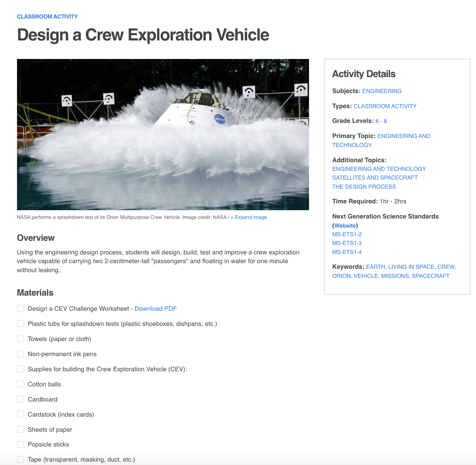Click the Orion splashdown test photo

pos(162,134)
